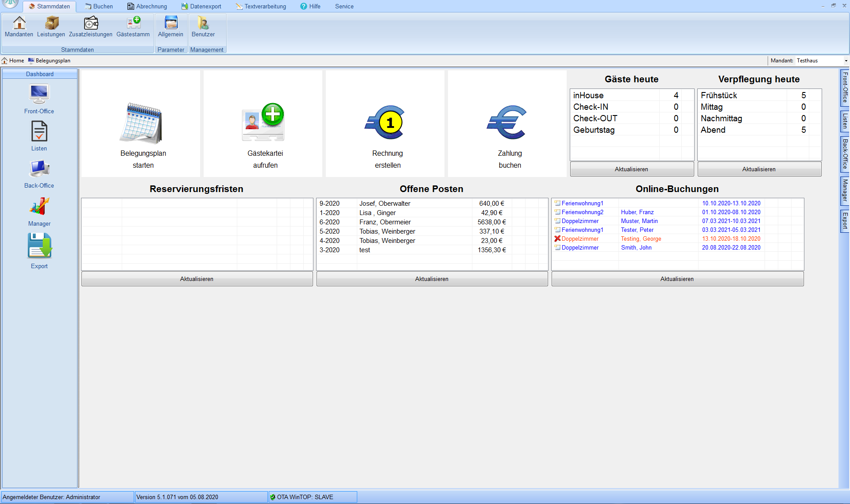
Task: Switch to the Buchen ribbon tab
Action: click(99, 6)
